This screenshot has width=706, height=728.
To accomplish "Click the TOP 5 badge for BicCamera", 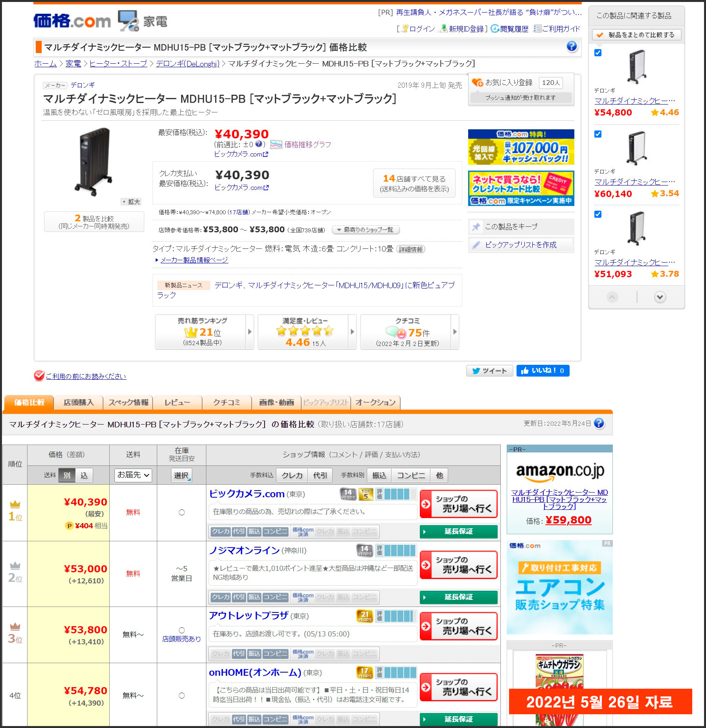I will (x=366, y=494).
